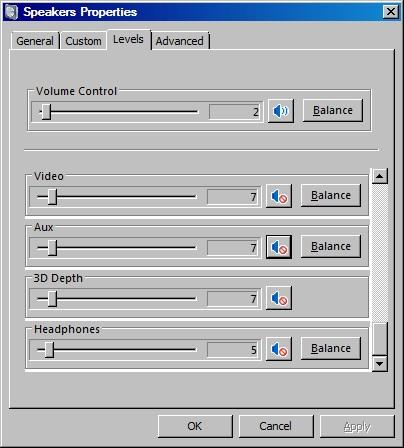
Task: Click the Speakers Properties title bar icon
Action: point(11,12)
